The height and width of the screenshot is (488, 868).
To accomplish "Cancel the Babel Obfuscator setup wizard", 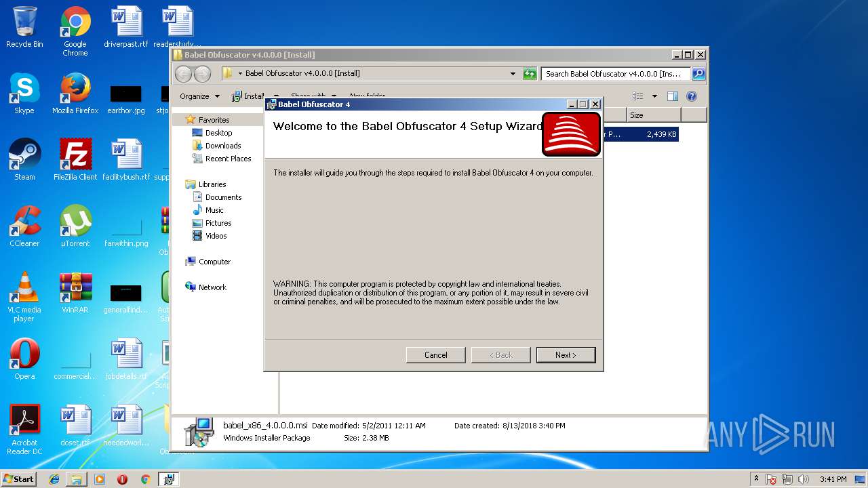I will point(435,355).
